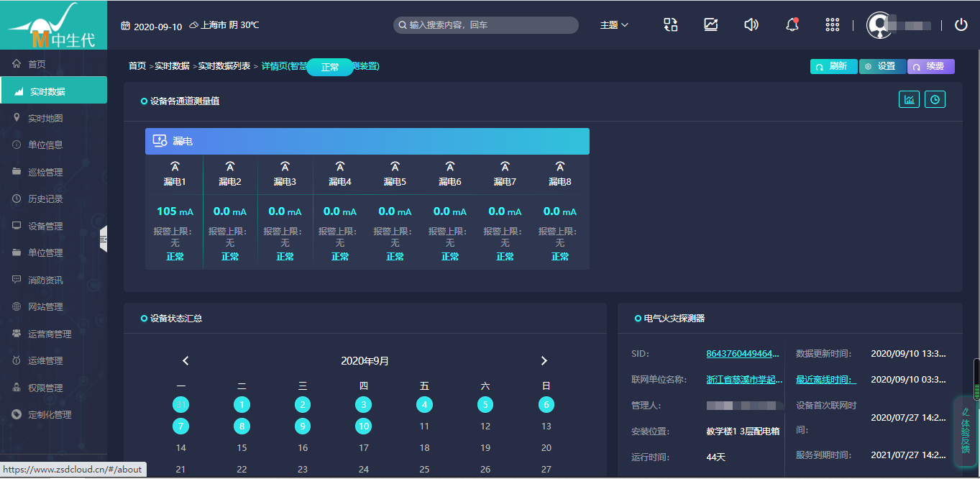Click the 刷新 refresh button
The height and width of the screenshot is (479, 980).
(833, 66)
